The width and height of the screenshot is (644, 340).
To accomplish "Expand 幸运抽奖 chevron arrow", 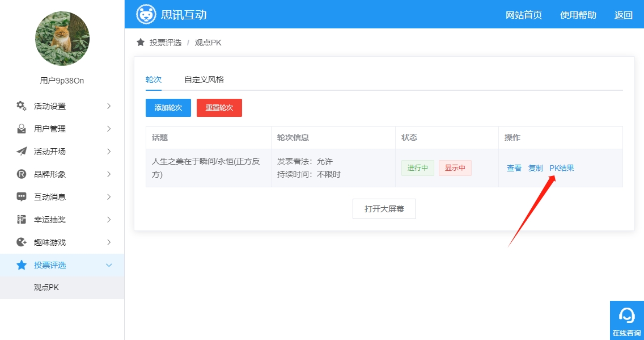I will point(109,219).
